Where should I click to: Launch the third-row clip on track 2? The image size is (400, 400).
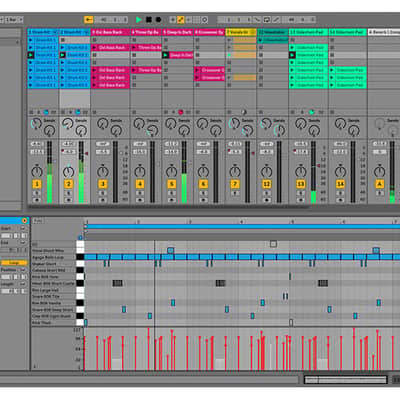click(63, 55)
